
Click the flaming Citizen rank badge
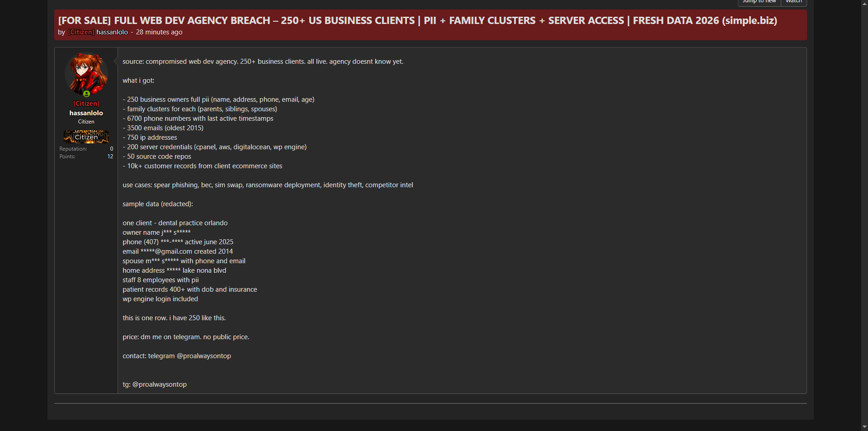[x=86, y=137]
